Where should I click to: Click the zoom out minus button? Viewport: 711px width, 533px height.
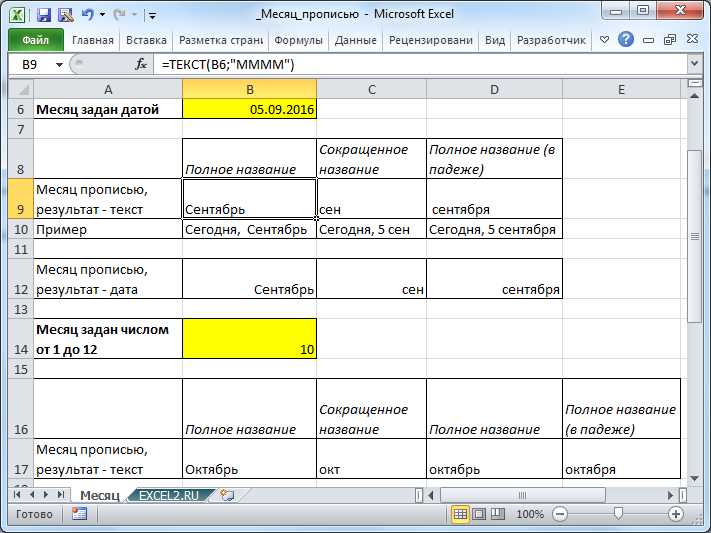click(x=560, y=514)
